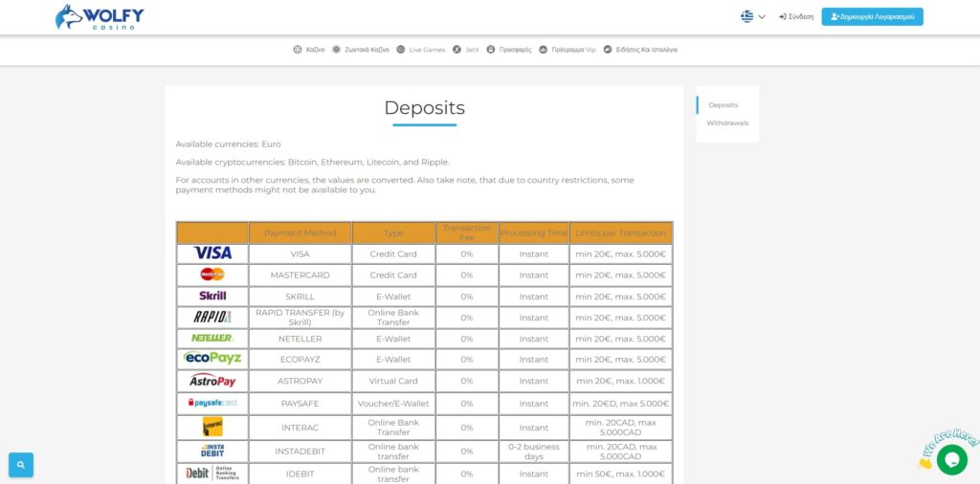Click the MASTERCARD payment method cell
This screenshot has width=980, height=484.
point(300,275)
